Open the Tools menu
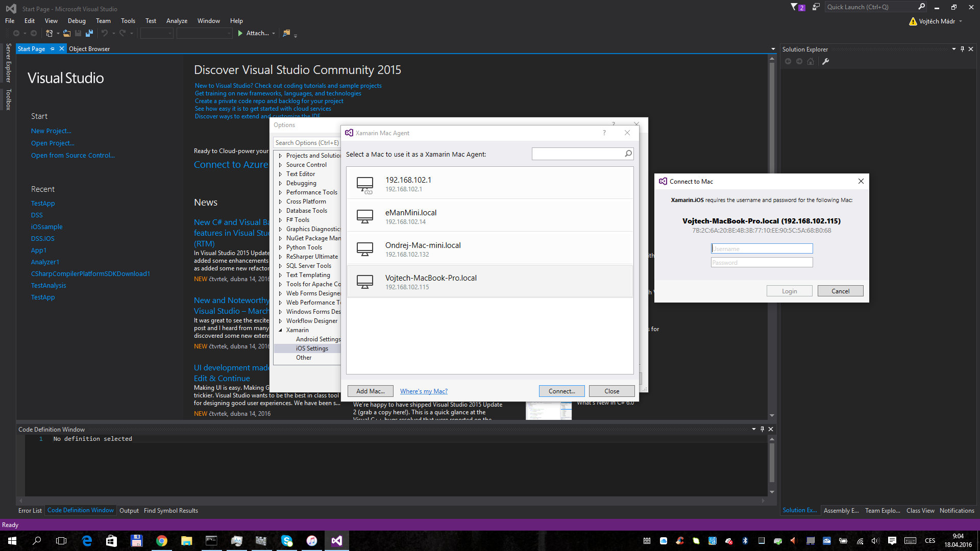 [128, 21]
